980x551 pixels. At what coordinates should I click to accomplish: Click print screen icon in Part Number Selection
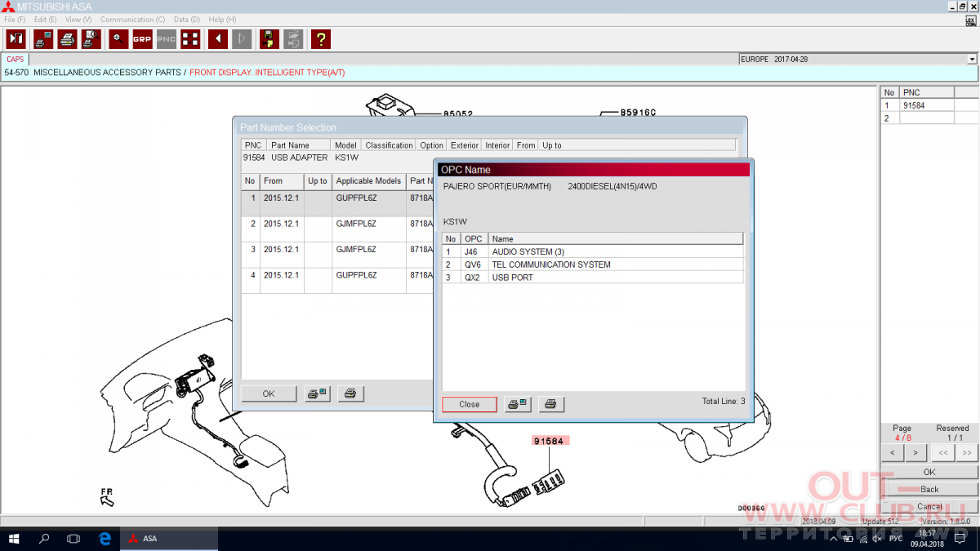317,393
